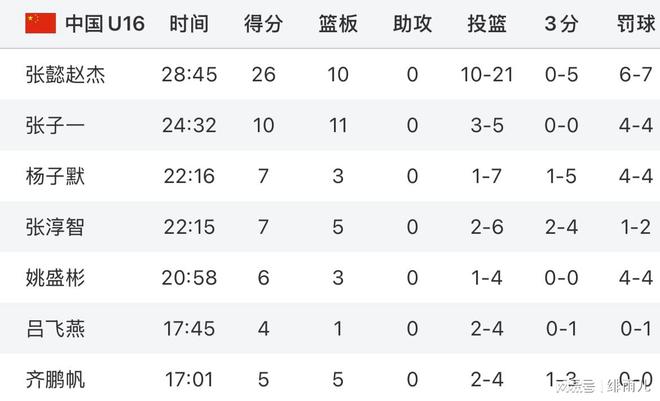Click the 篮板 column header

pyautogui.click(x=338, y=24)
